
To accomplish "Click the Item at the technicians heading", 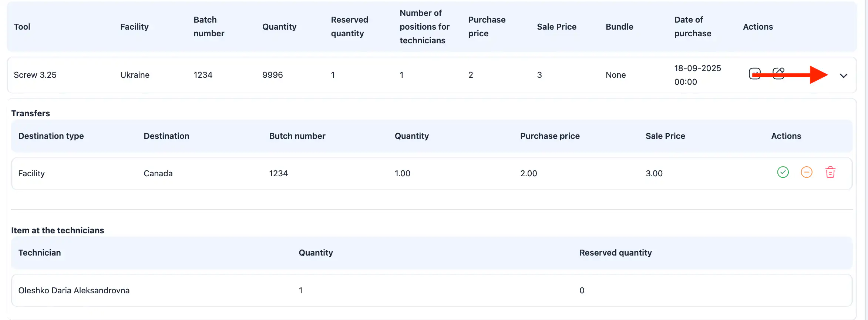I will click(58, 230).
